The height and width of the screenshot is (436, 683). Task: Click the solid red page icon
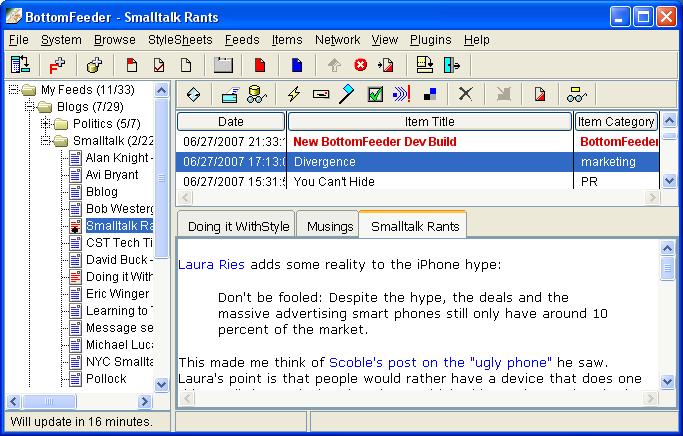tap(260, 65)
